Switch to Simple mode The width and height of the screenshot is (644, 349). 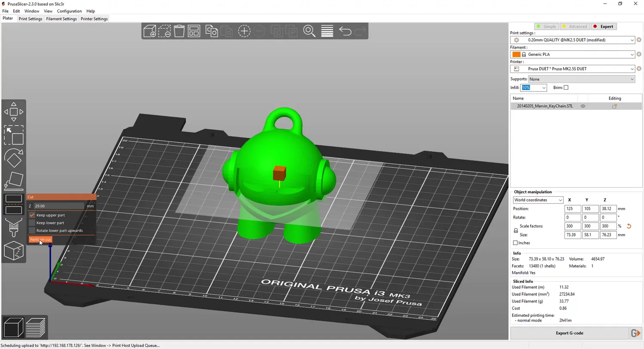(546, 27)
